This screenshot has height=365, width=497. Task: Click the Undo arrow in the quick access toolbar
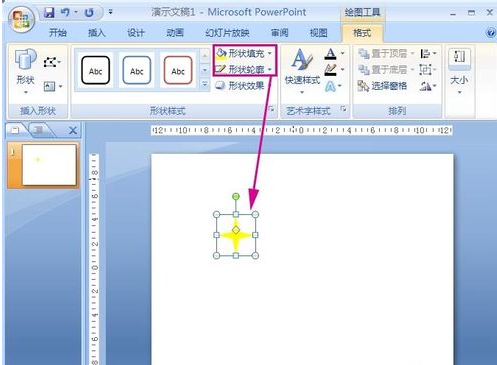coord(64,13)
